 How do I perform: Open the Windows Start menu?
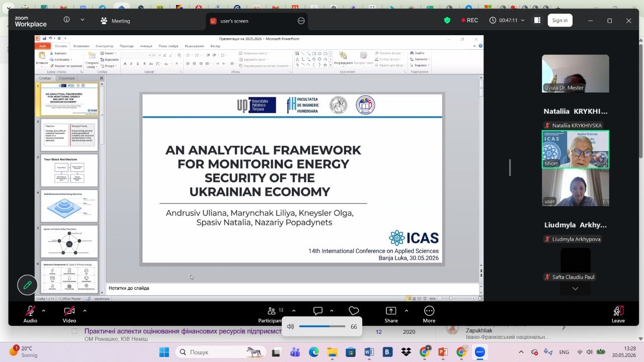pyautogui.click(x=164, y=352)
